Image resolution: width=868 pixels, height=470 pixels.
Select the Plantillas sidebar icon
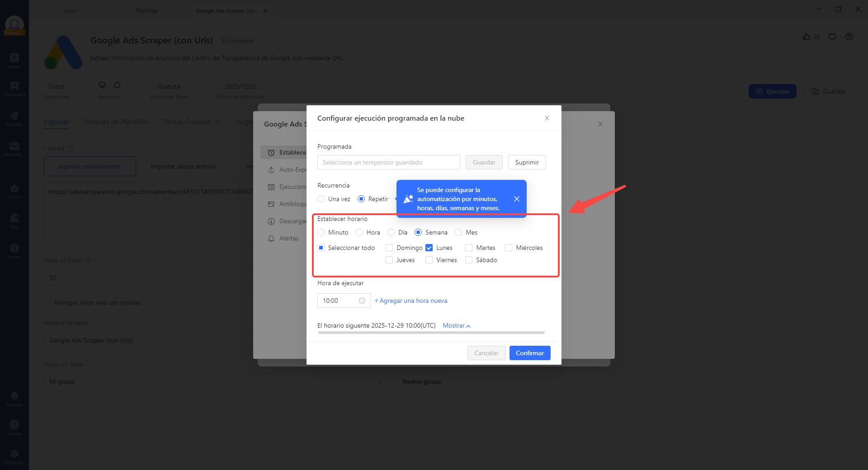[14, 117]
